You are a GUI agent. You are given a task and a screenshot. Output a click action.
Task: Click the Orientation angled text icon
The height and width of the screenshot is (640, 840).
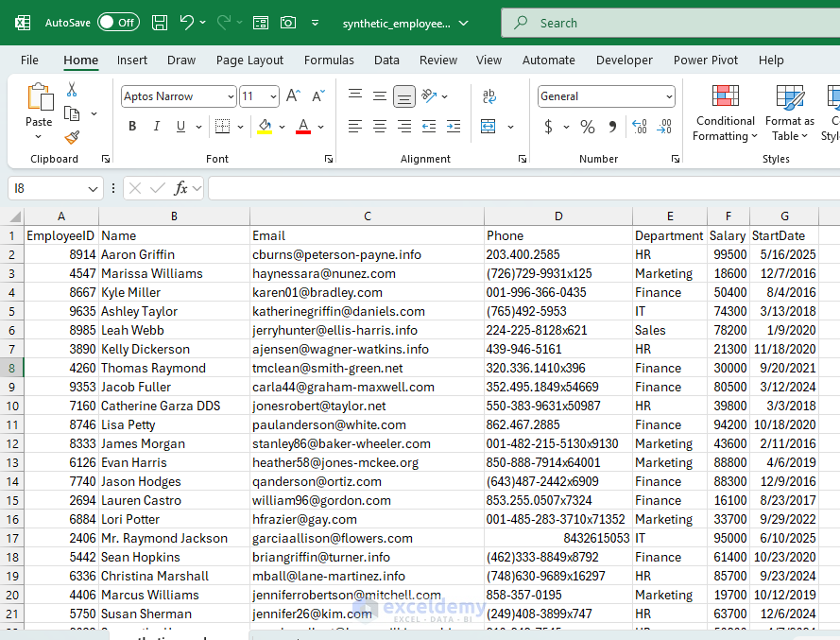coord(429,95)
